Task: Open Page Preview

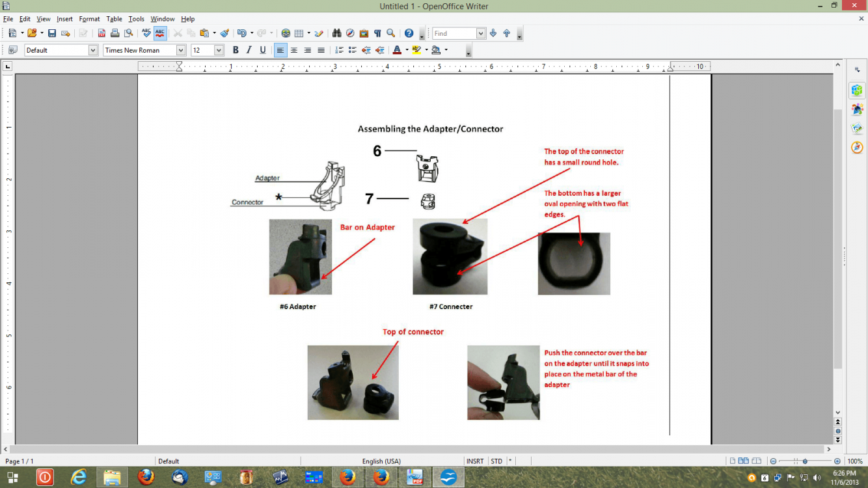Action: [x=128, y=33]
